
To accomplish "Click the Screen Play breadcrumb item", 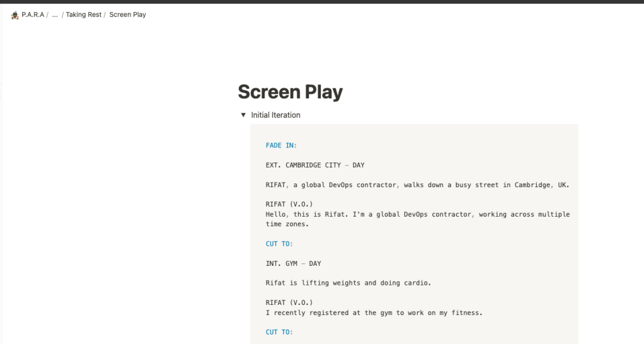I will point(127,14).
